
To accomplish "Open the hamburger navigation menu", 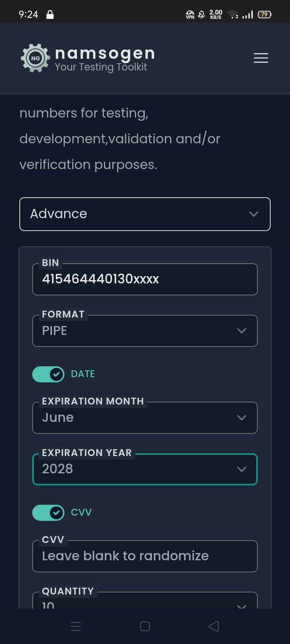I will tap(261, 58).
